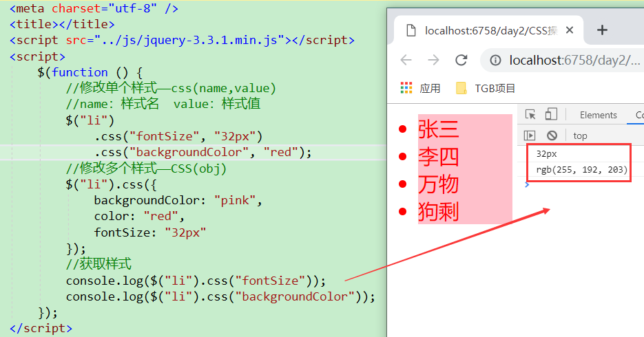This screenshot has width=644, height=337.
Task: Click the closing </script> tag line
Action: 41,328
